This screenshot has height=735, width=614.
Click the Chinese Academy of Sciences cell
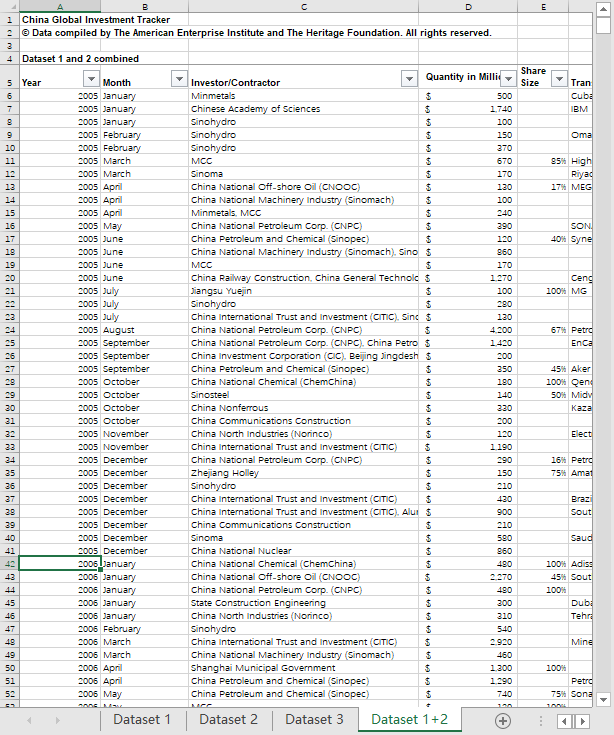pyautogui.click(x=304, y=109)
